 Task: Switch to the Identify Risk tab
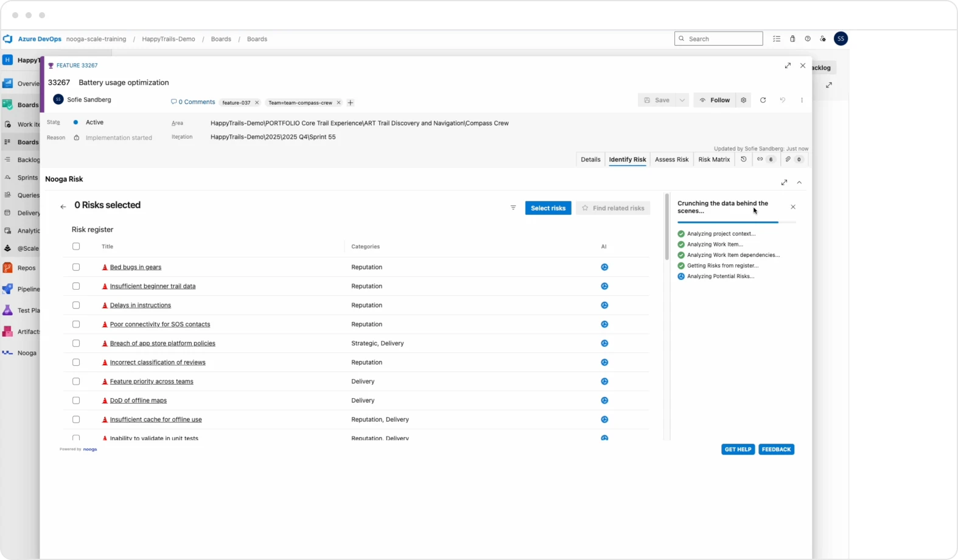click(x=628, y=159)
